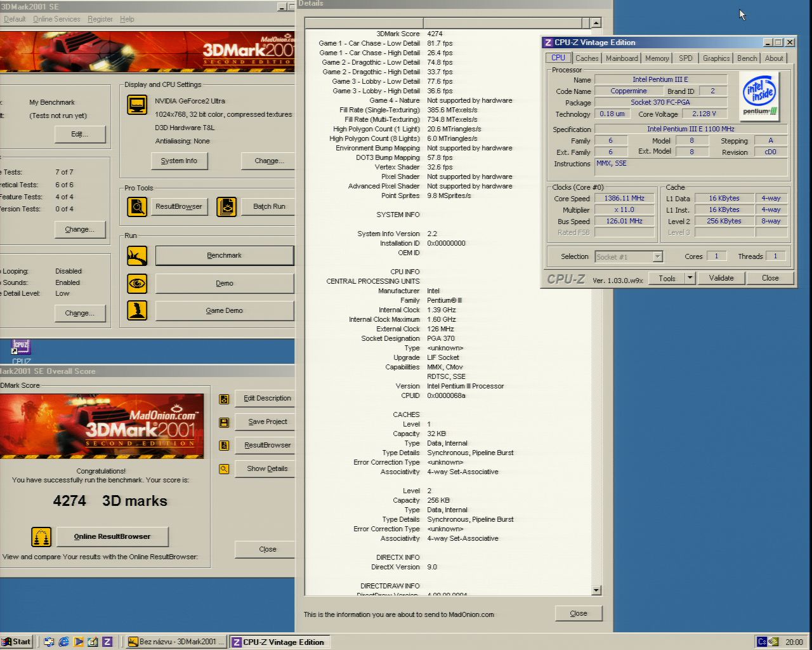Switch to the 3DMark2001 taskbar button
This screenshot has height=650, width=812.
(176, 642)
